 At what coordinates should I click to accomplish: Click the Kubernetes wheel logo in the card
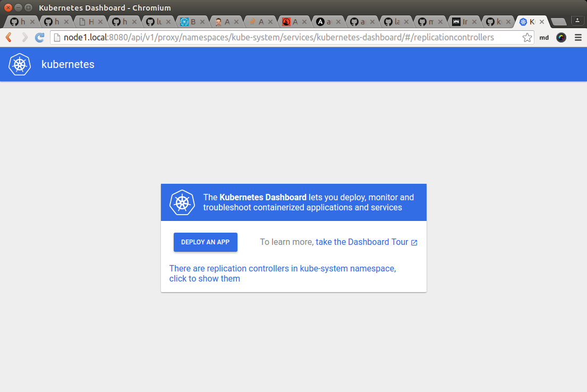point(182,202)
